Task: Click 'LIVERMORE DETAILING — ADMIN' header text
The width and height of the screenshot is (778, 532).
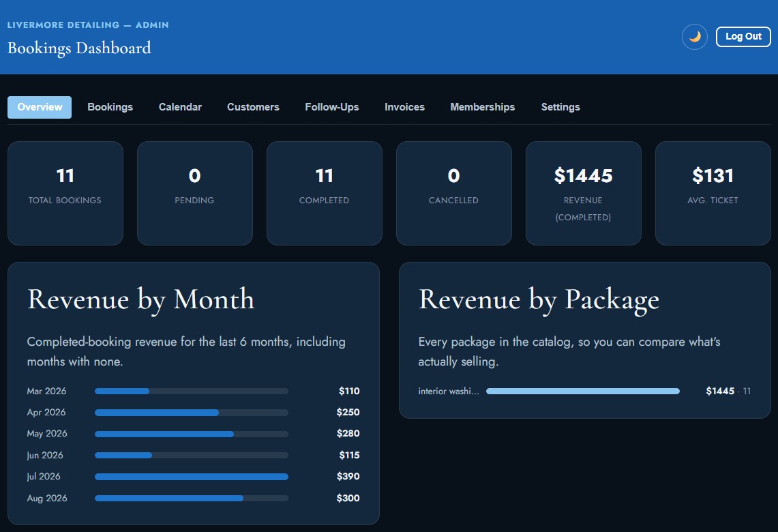Action: (x=88, y=25)
